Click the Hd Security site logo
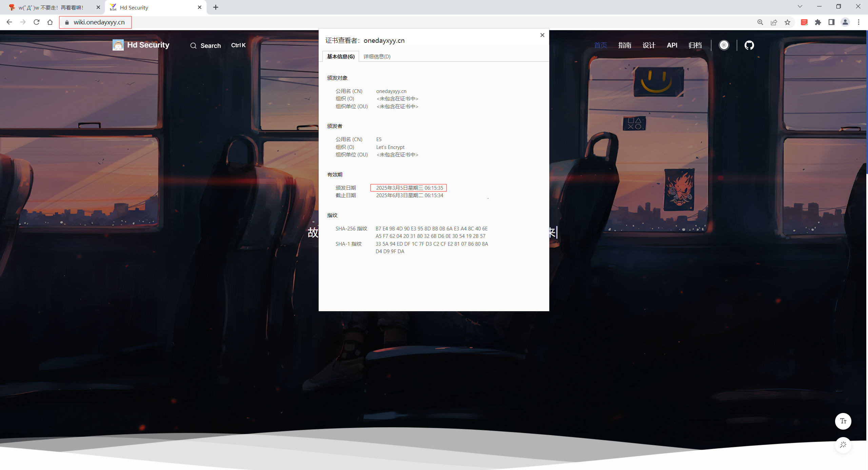Viewport: 868px width, 470px height. (x=118, y=45)
